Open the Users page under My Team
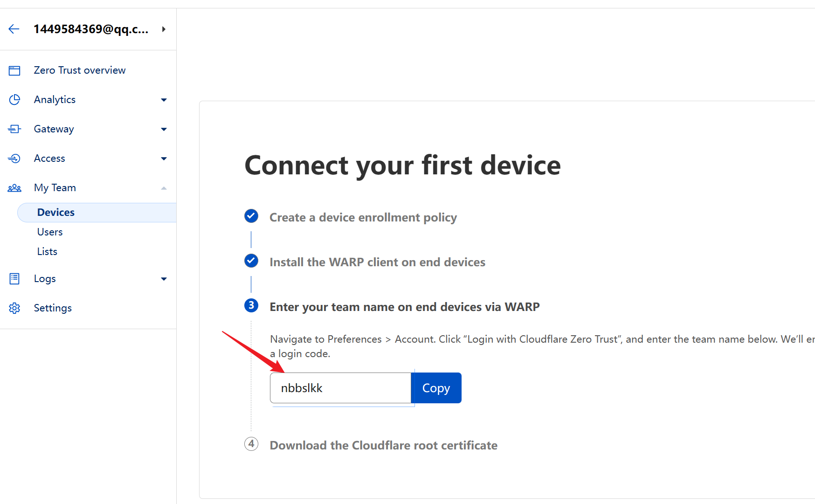 (x=50, y=232)
